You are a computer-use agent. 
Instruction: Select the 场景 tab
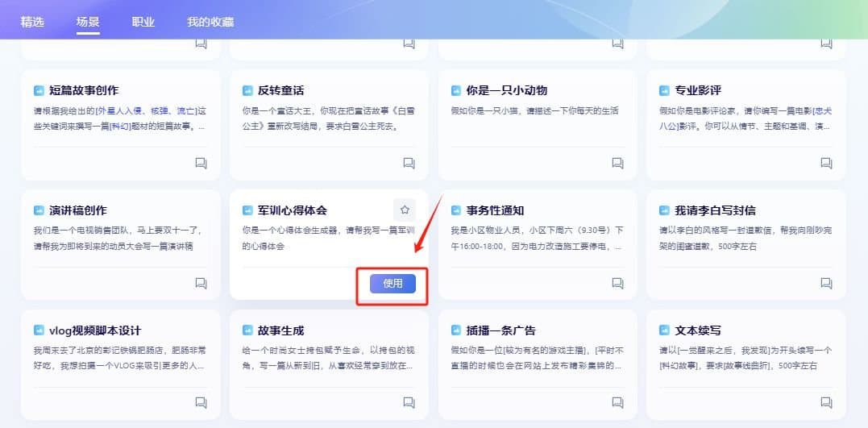coord(88,22)
